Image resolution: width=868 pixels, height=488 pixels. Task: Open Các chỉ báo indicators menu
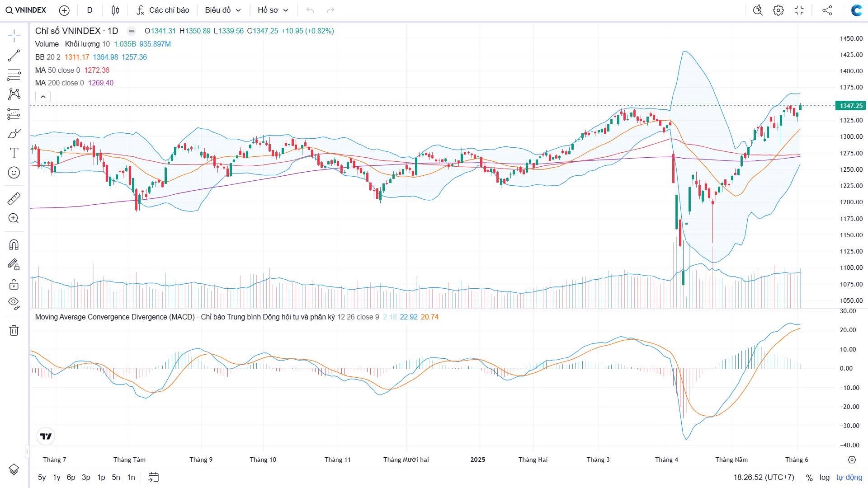tap(163, 10)
